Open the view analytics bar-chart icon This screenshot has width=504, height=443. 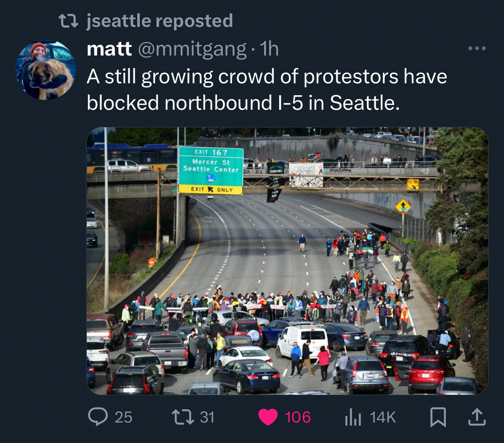tap(353, 417)
